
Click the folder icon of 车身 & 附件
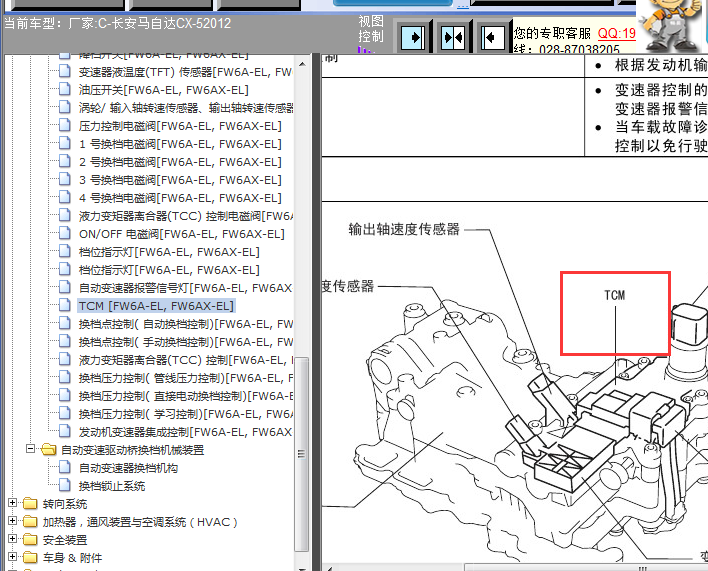[30, 557]
